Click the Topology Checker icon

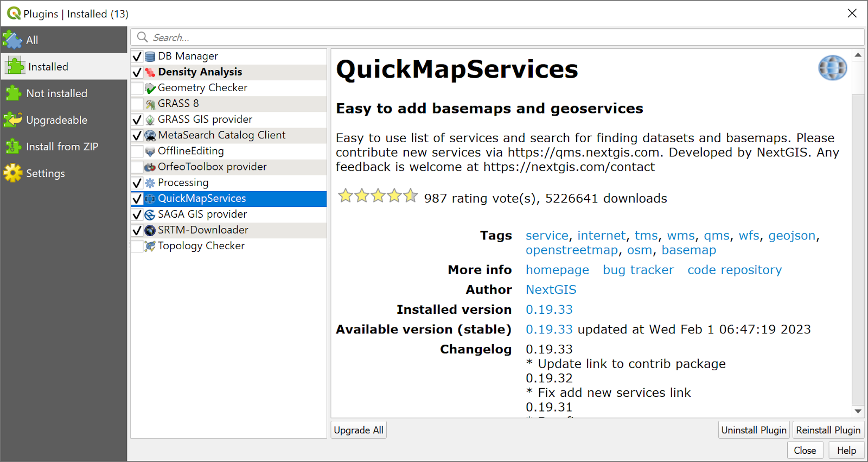coord(150,246)
